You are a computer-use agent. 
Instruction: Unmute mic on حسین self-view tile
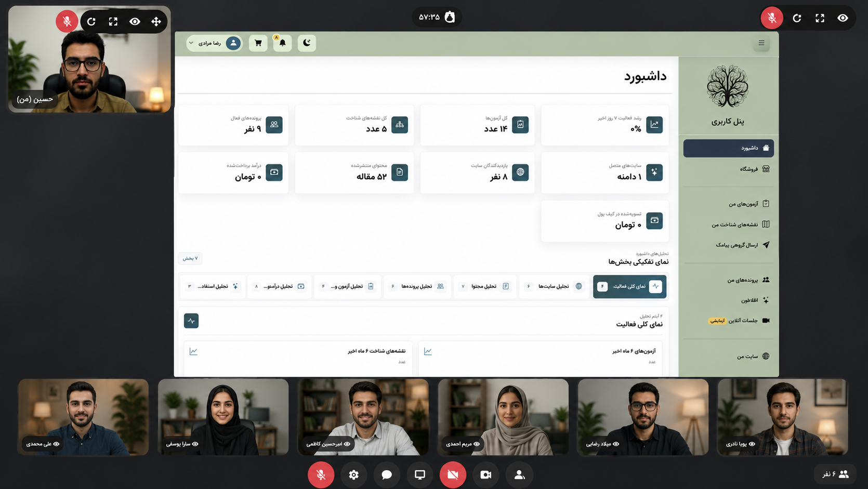[67, 21]
